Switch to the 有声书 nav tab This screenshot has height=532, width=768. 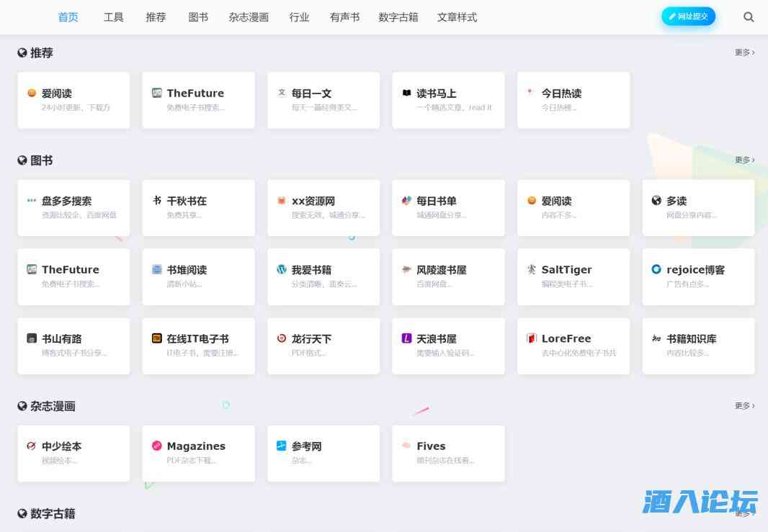[344, 17]
